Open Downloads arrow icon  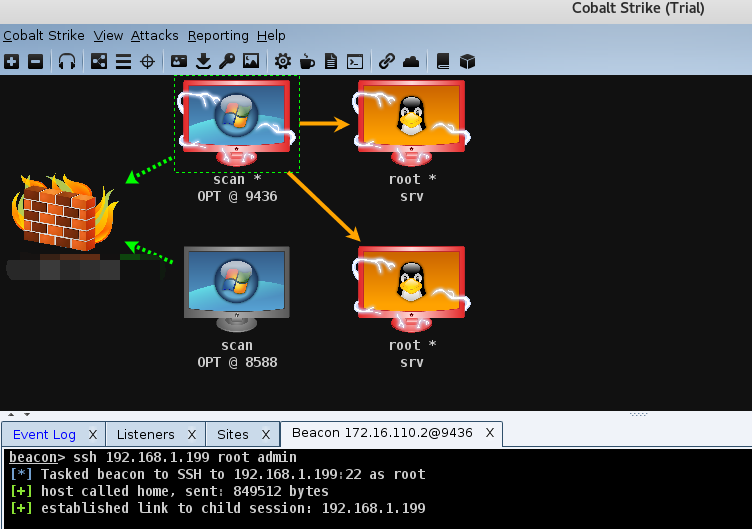coord(203,61)
